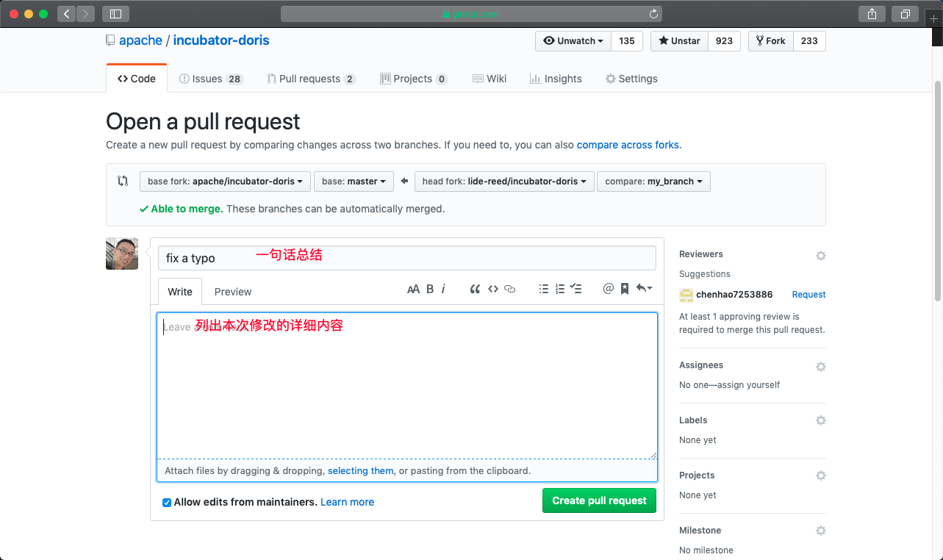Viewport: 943px width, 560px height.
Task: Open the Reviewers gear settings
Action: (x=820, y=256)
